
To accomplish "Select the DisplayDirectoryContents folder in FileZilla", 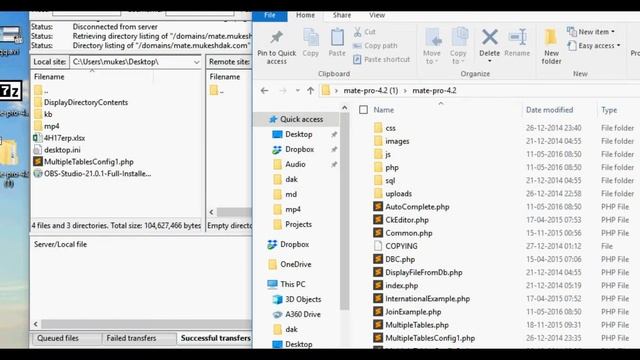I will coord(81,102).
